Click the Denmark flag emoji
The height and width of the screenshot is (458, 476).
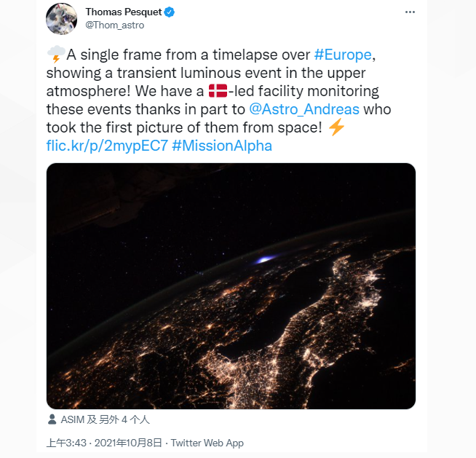(x=218, y=91)
